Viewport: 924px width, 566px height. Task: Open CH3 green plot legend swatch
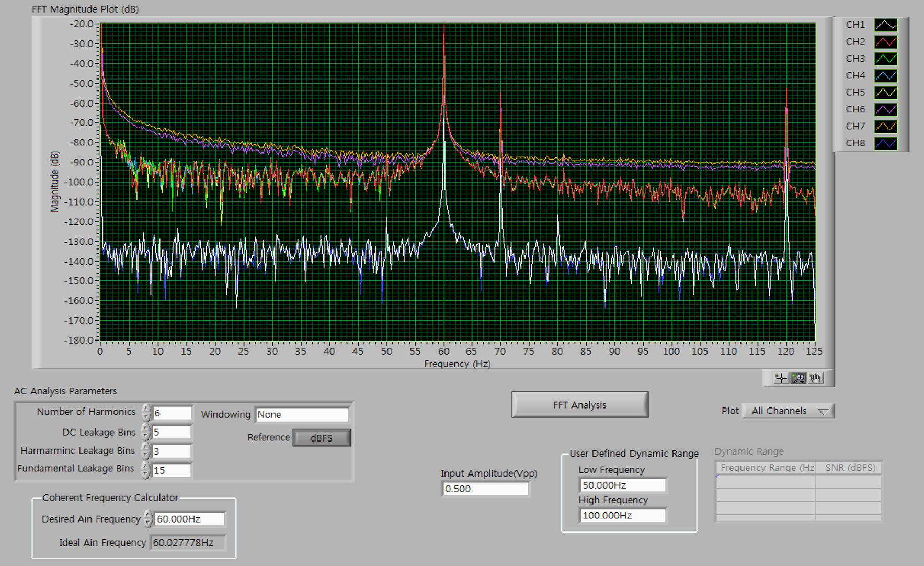click(886, 59)
